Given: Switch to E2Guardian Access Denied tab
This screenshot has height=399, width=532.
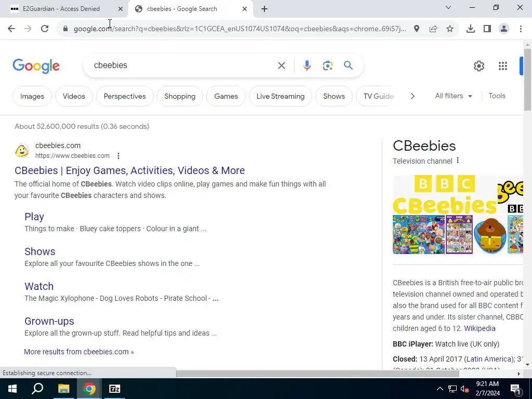Looking at the screenshot, I should coord(61,9).
